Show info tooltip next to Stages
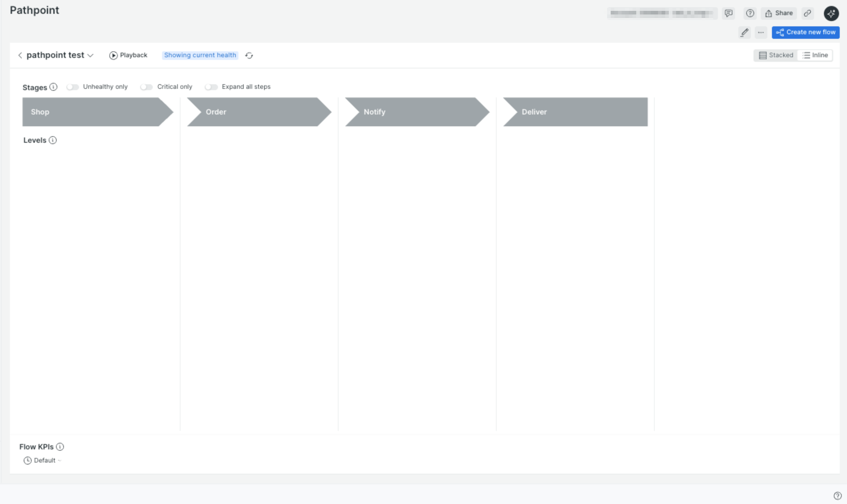Viewport: 847px width, 504px height. click(x=53, y=87)
